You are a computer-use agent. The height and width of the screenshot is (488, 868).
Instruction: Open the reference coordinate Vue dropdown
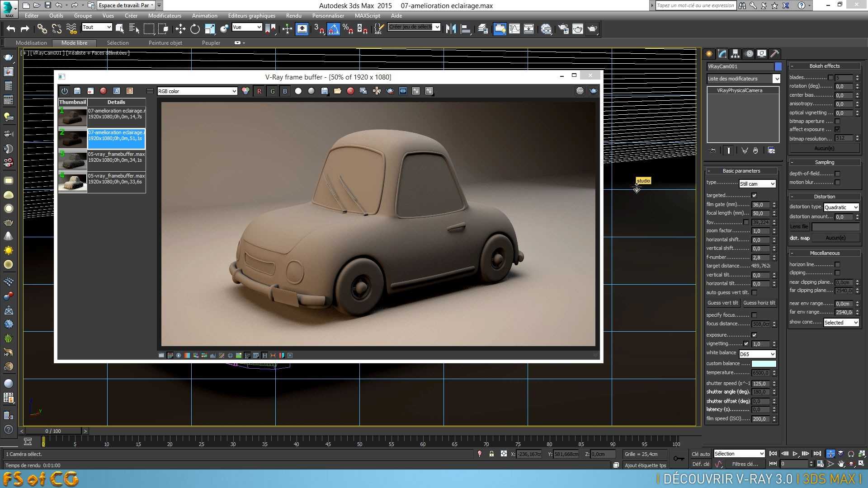click(247, 27)
